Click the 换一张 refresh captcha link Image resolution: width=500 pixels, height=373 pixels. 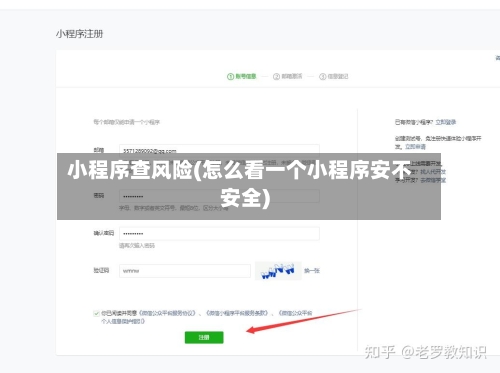[312, 271]
